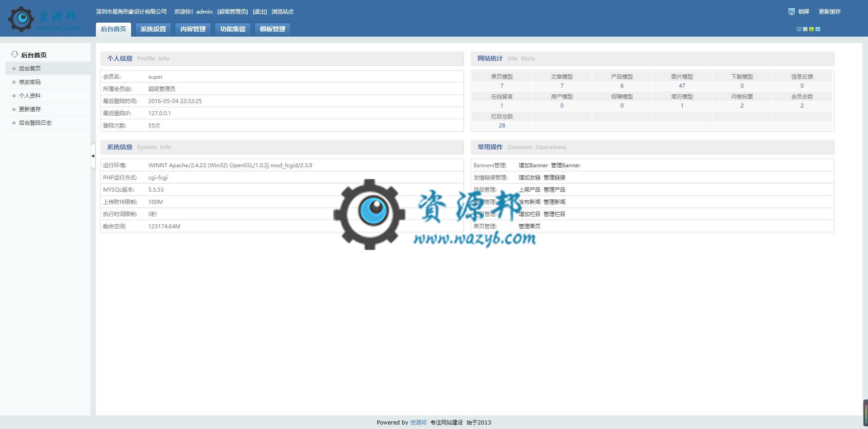The image size is (868, 429).
Task: Click the 系统信息 panel heading
Action: [x=120, y=147]
